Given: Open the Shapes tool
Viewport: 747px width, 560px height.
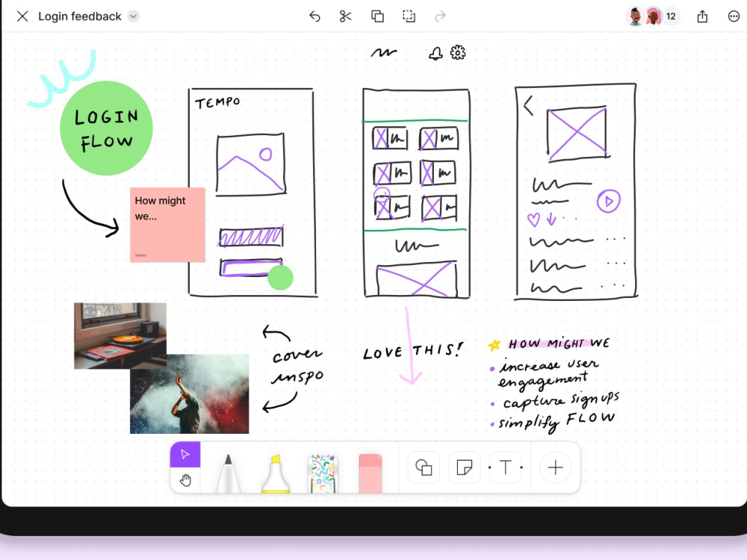Looking at the screenshot, I should pyautogui.click(x=424, y=467).
